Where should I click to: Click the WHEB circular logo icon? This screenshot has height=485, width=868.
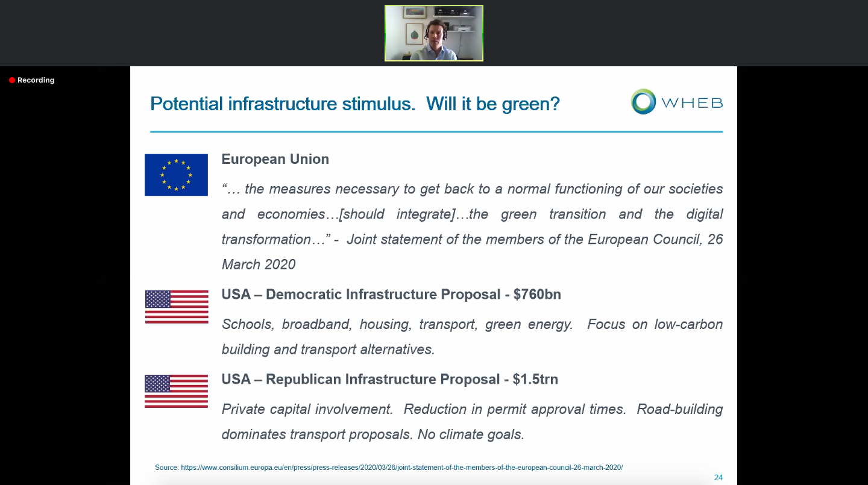click(x=643, y=102)
